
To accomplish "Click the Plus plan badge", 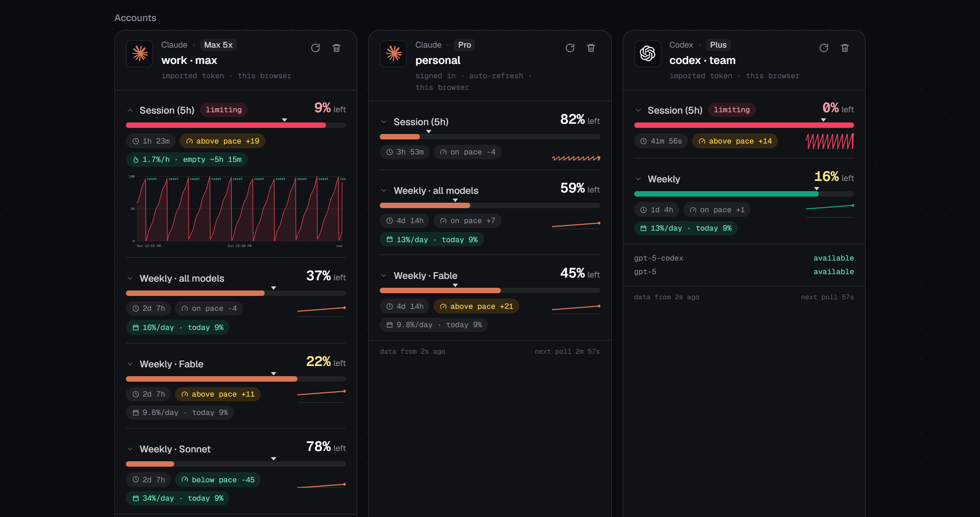I will tap(718, 45).
